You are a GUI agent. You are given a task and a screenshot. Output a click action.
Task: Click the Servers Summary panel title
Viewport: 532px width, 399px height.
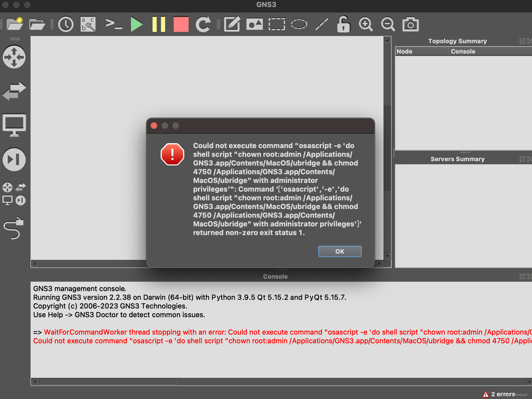pyautogui.click(x=457, y=159)
